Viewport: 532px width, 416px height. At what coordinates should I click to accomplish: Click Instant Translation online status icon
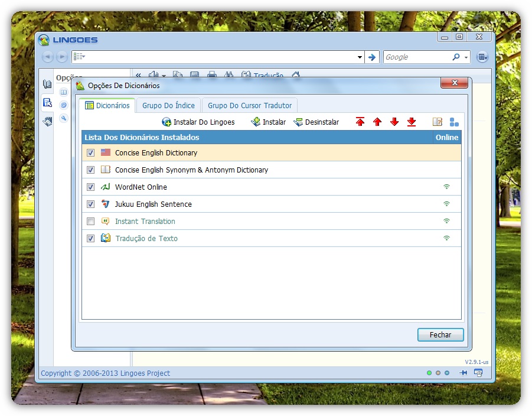click(446, 221)
